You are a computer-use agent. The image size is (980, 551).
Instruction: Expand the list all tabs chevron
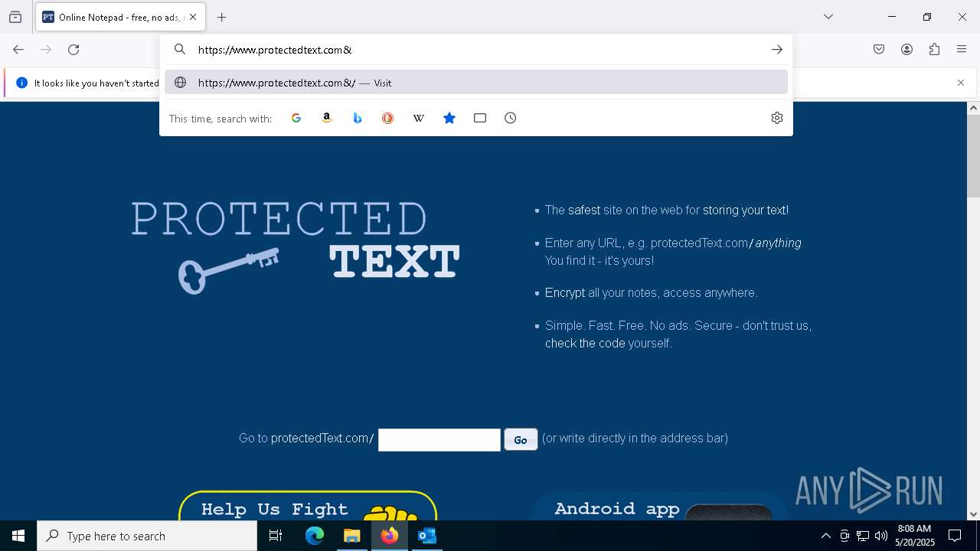(x=828, y=17)
